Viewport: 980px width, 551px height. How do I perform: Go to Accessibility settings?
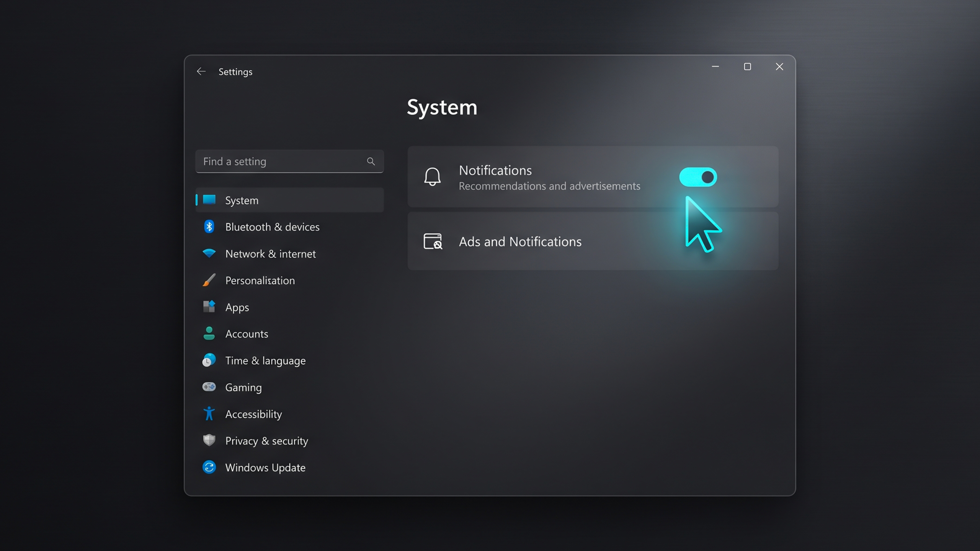coord(289,414)
